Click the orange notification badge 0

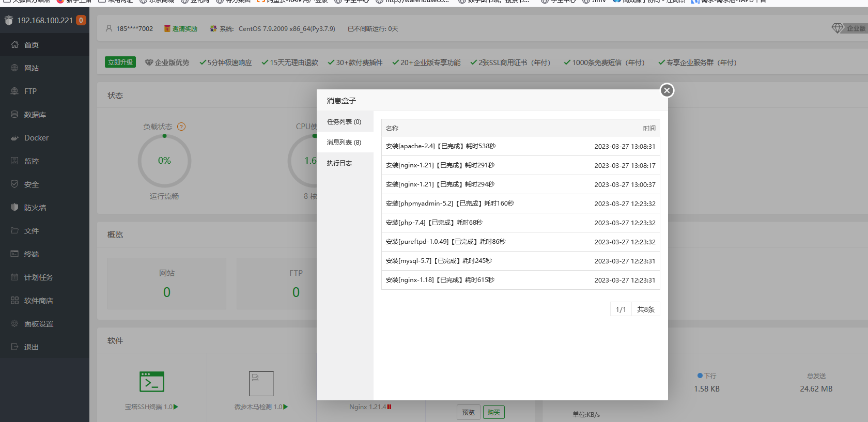(81, 20)
